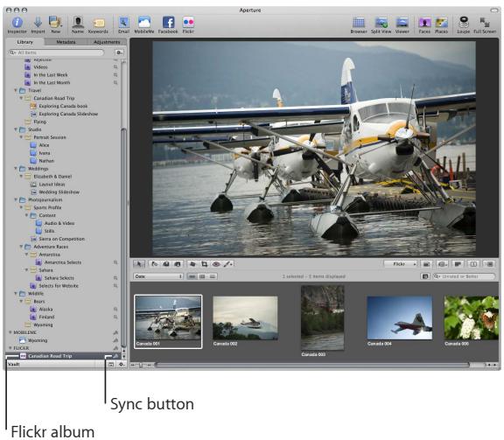Collapse the MOBILEME section
Screen dimensions: 504x440
pyautogui.click(x=10, y=332)
